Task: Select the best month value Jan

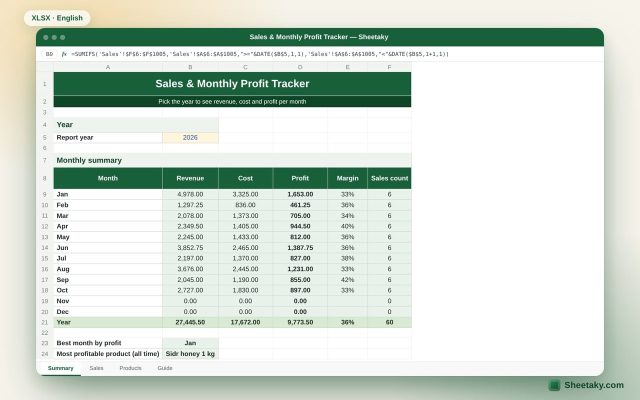Action: [x=190, y=343]
